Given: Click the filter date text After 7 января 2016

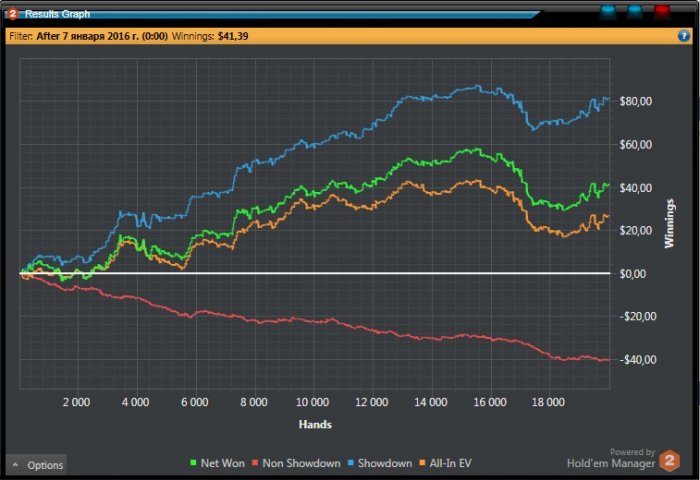Looking at the screenshot, I should point(102,36).
